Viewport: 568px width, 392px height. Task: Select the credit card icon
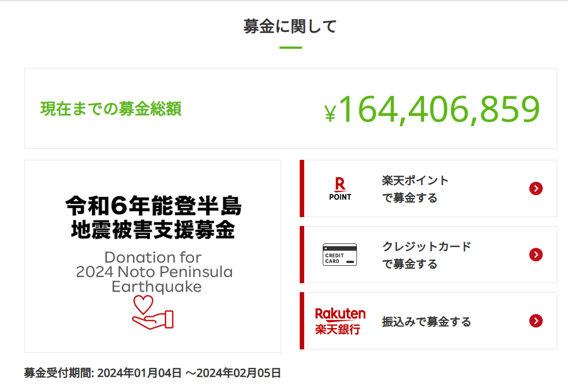[x=340, y=254]
